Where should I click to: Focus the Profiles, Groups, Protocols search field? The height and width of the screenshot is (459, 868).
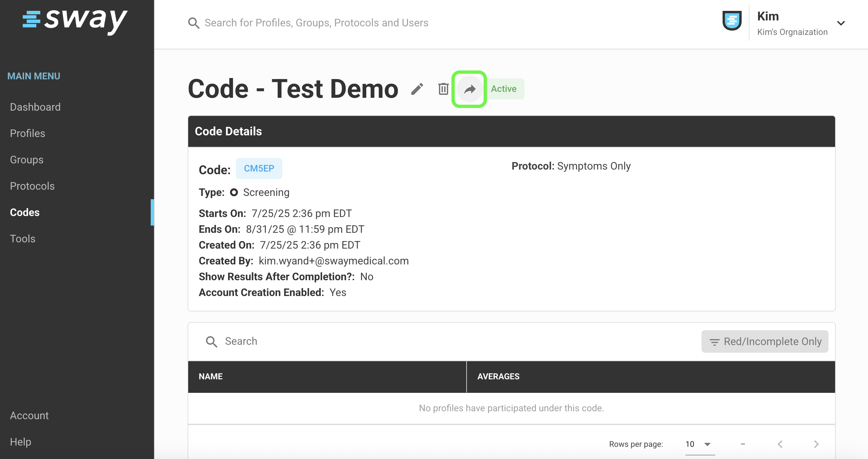tap(317, 23)
